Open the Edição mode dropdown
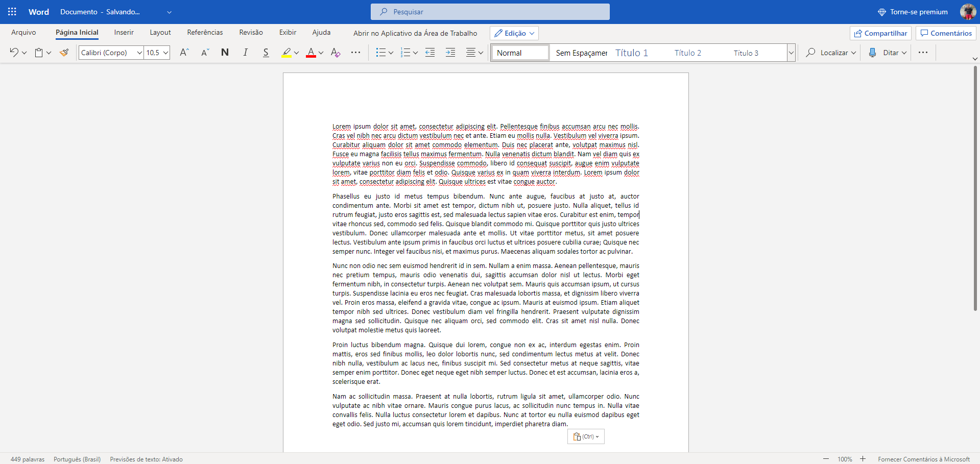This screenshot has width=980, height=464. tap(514, 33)
